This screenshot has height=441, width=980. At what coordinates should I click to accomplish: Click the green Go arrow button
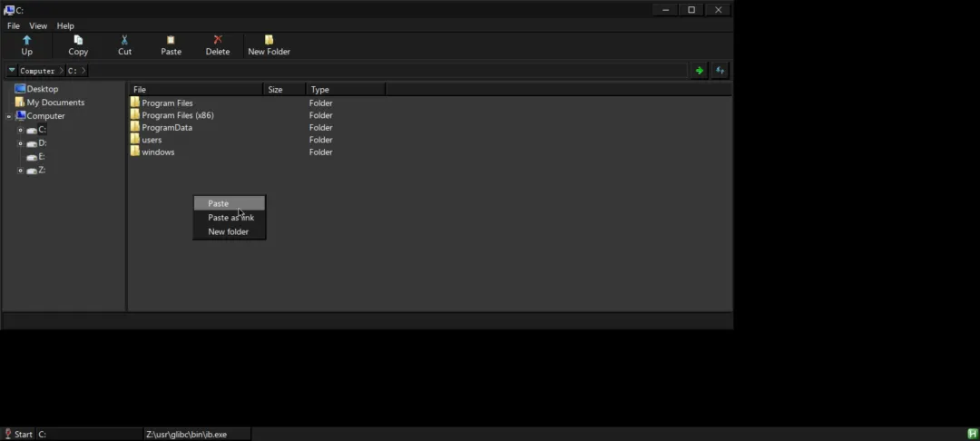pos(700,71)
